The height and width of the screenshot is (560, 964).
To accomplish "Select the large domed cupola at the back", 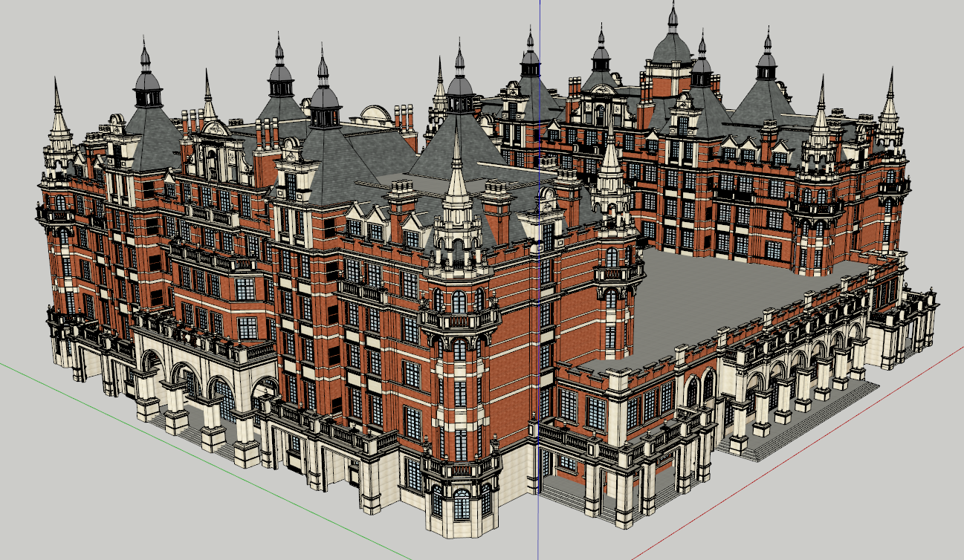I will tap(671, 46).
